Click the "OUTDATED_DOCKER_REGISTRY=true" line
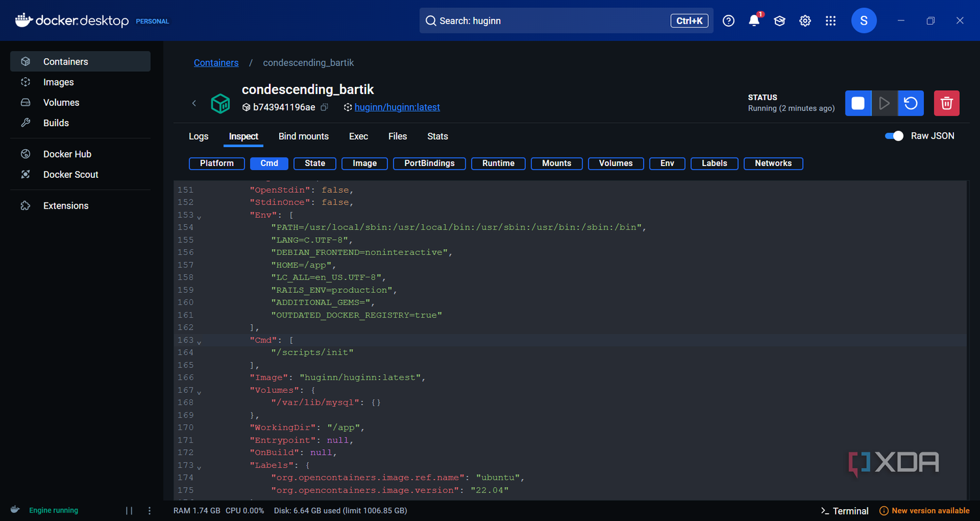Screen dimensions: 980x521 357,316
